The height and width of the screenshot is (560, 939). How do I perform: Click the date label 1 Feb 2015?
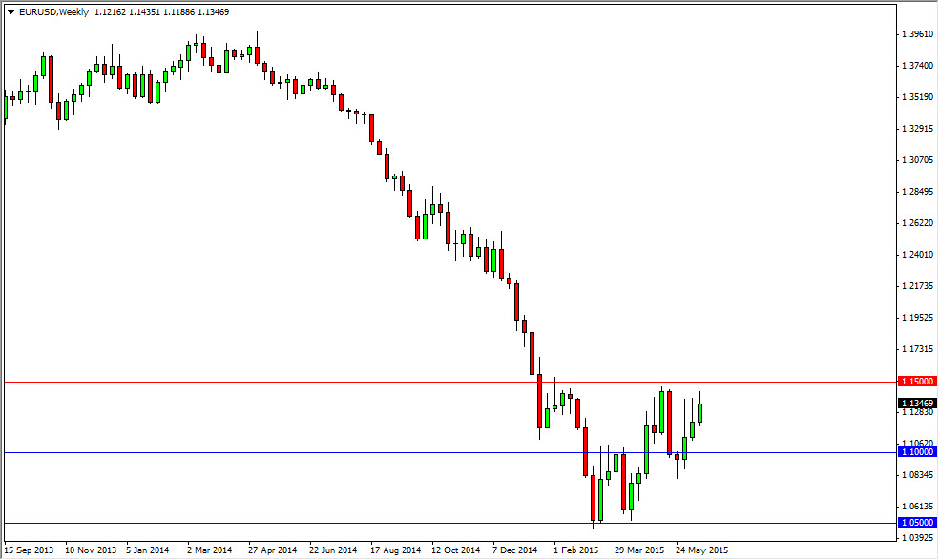575,550
